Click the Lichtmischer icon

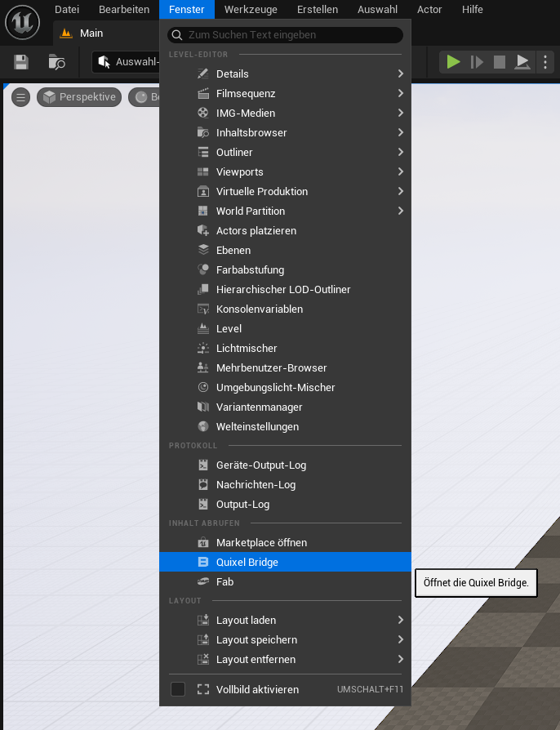(x=203, y=349)
